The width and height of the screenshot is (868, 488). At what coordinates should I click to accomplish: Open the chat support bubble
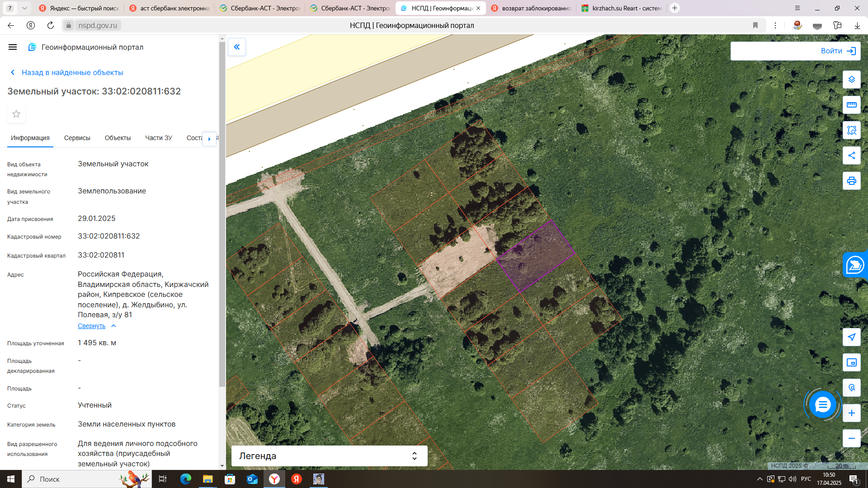click(822, 404)
